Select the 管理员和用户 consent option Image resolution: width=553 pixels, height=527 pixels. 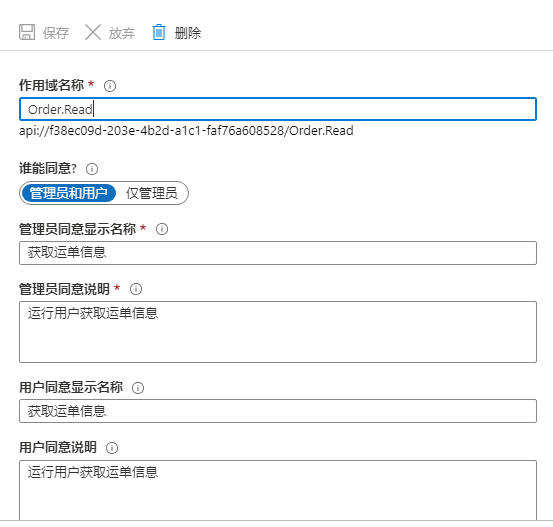(69, 193)
